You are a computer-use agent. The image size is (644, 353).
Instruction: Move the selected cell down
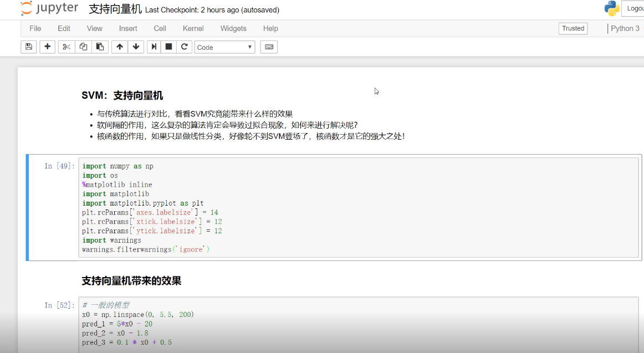click(136, 47)
